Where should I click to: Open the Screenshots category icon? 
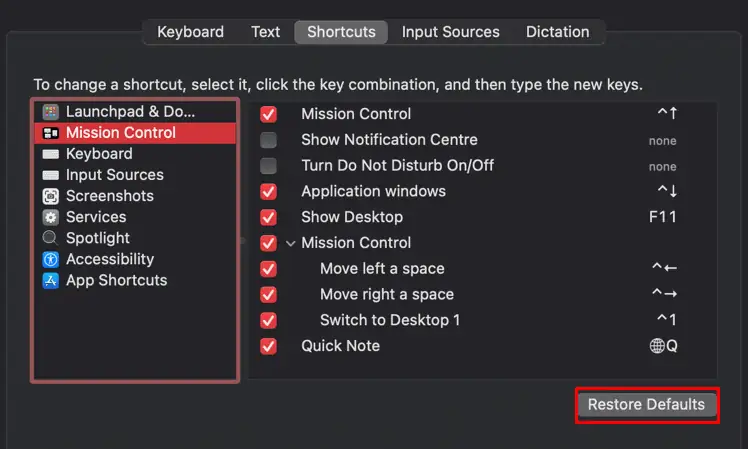click(x=51, y=196)
